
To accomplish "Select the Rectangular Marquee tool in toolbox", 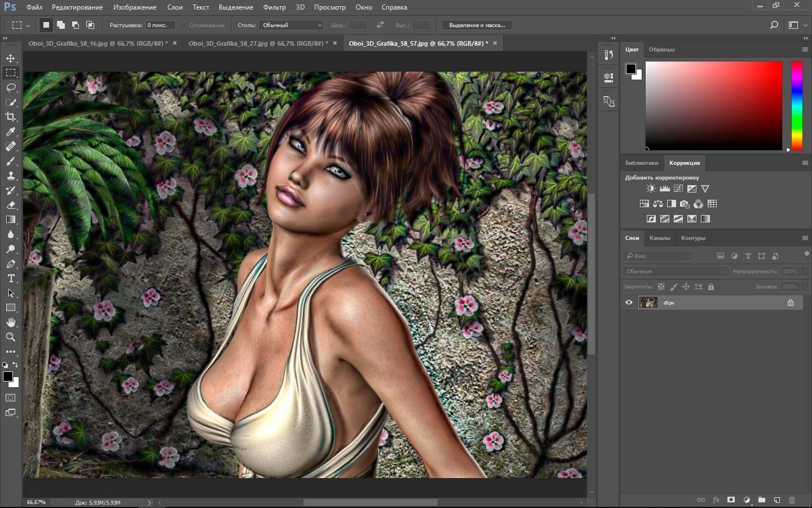I will 11,73.
